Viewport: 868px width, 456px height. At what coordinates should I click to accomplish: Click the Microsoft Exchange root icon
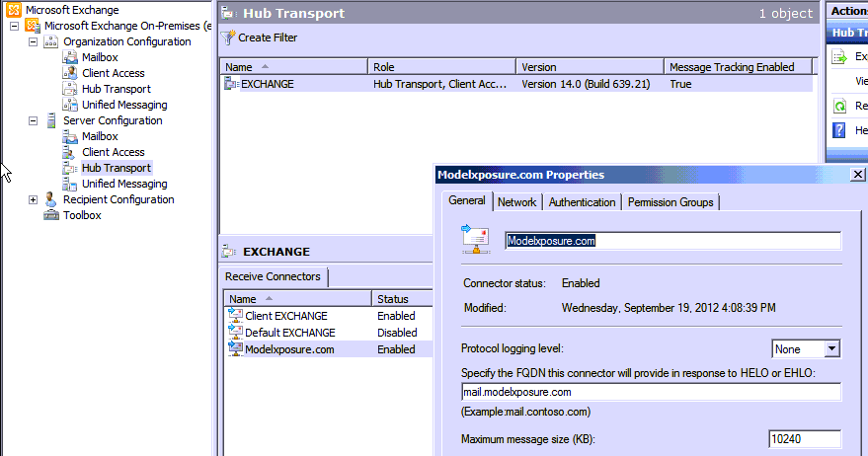[14, 10]
